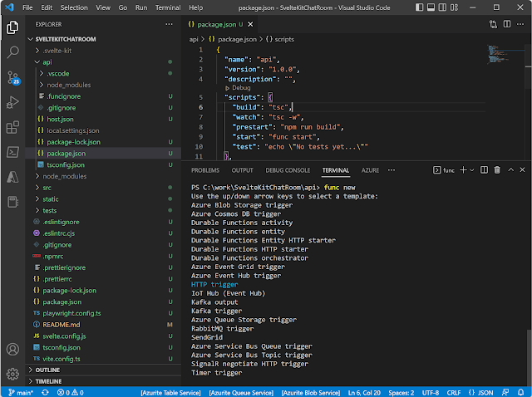Image resolution: width=532 pixels, height=397 pixels.
Task: Open the Explorer view in activity bar
Action: pos(12,27)
